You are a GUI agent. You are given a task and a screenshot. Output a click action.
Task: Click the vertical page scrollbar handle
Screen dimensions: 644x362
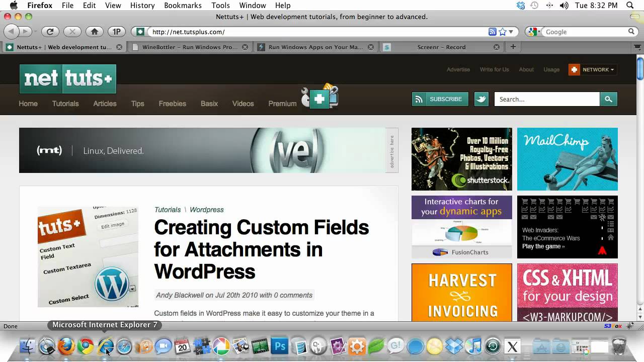[640, 69]
